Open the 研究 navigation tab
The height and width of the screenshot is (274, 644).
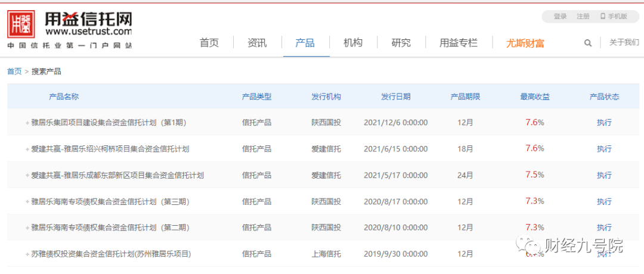(x=401, y=43)
